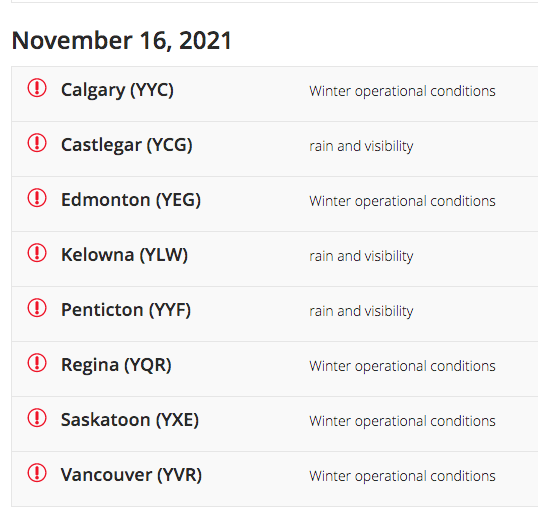The image size is (538, 531).
Task: Click the exclamation icon beside Penticton (YYF)
Action: (x=37, y=308)
